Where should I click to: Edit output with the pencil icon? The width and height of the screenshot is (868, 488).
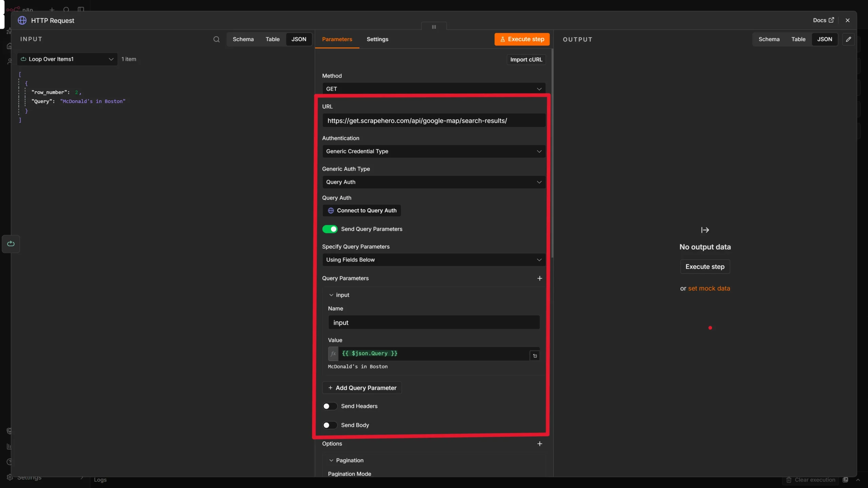pos(848,39)
